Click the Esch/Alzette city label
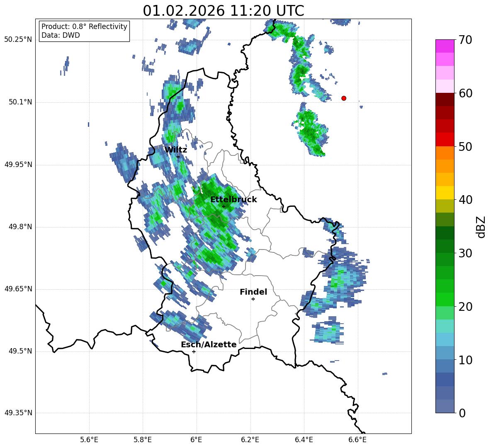 [209, 344]
